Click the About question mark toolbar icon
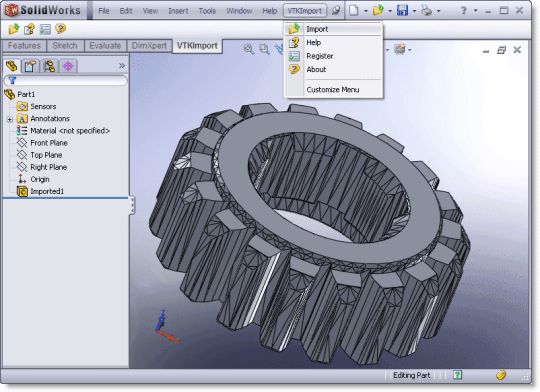The image size is (540, 392). point(60,29)
